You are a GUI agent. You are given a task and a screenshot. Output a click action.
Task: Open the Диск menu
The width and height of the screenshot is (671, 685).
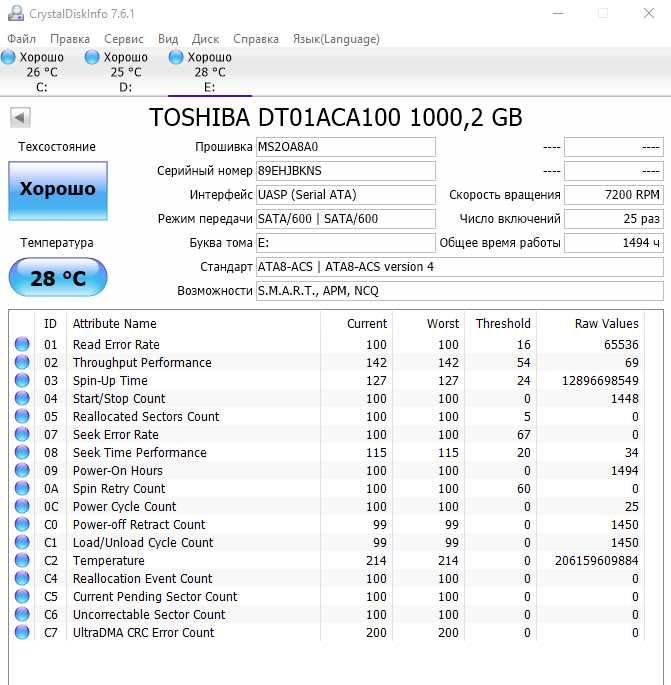click(205, 39)
